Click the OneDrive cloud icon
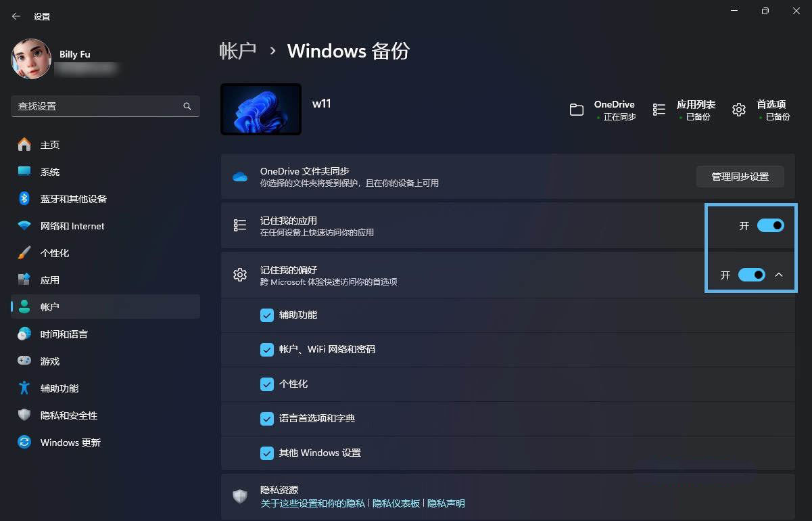The image size is (812, 521). (x=240, y=177)
